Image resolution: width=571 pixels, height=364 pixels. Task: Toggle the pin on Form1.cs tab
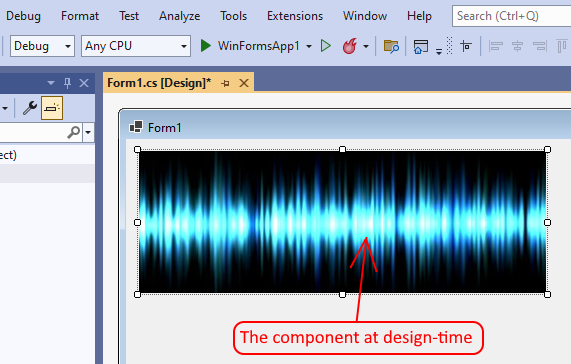click(x=225, y=83)
